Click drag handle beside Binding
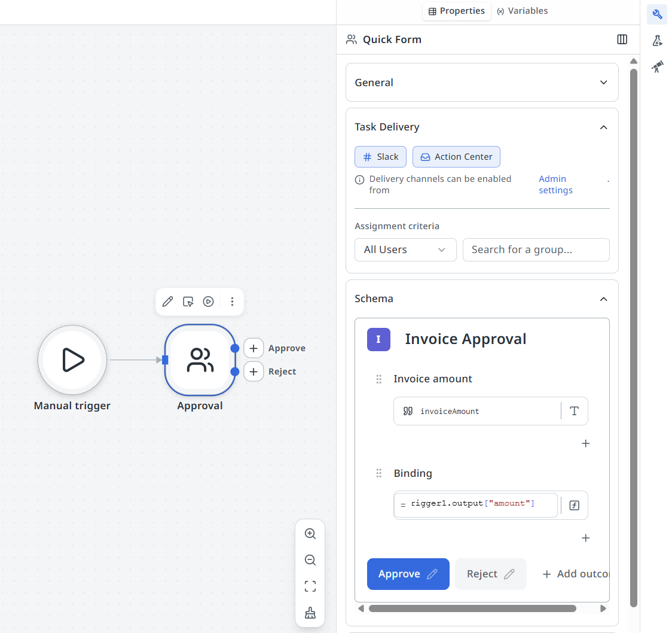 coord(379,473)
